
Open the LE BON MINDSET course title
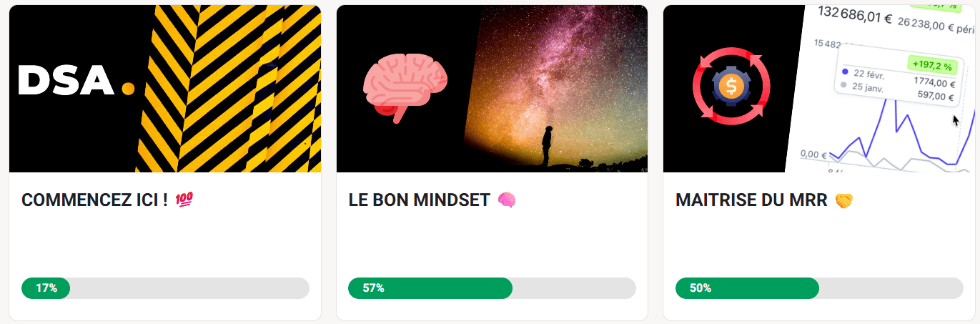[x=419, y=200]
